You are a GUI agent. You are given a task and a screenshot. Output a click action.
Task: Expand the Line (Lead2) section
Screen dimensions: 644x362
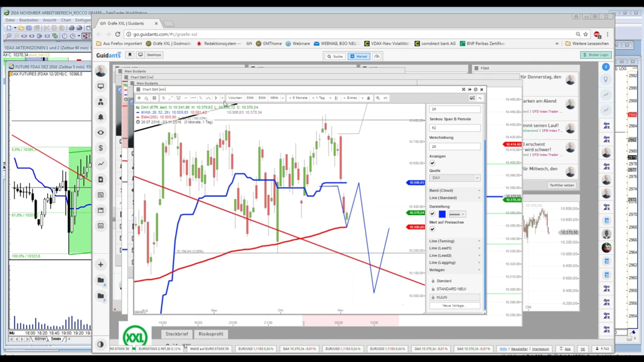click(455, 256)
